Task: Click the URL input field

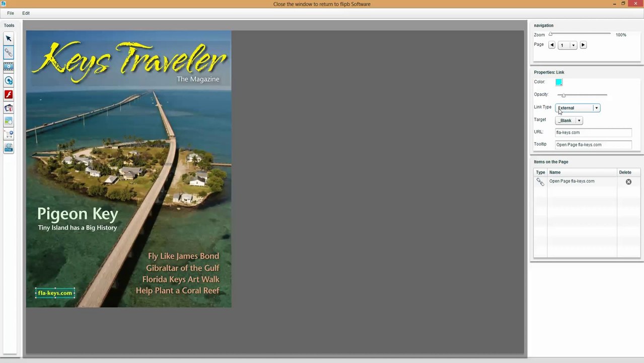Action: tap(593, 133)
